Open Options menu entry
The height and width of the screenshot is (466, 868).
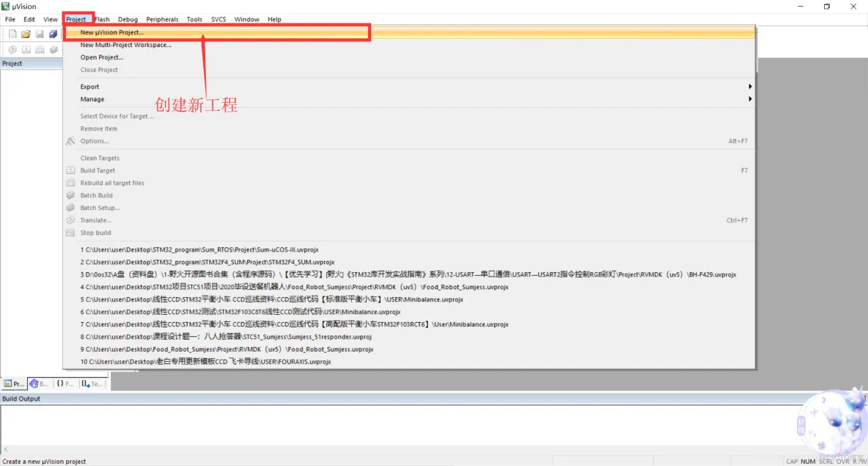tap(409, 141)
